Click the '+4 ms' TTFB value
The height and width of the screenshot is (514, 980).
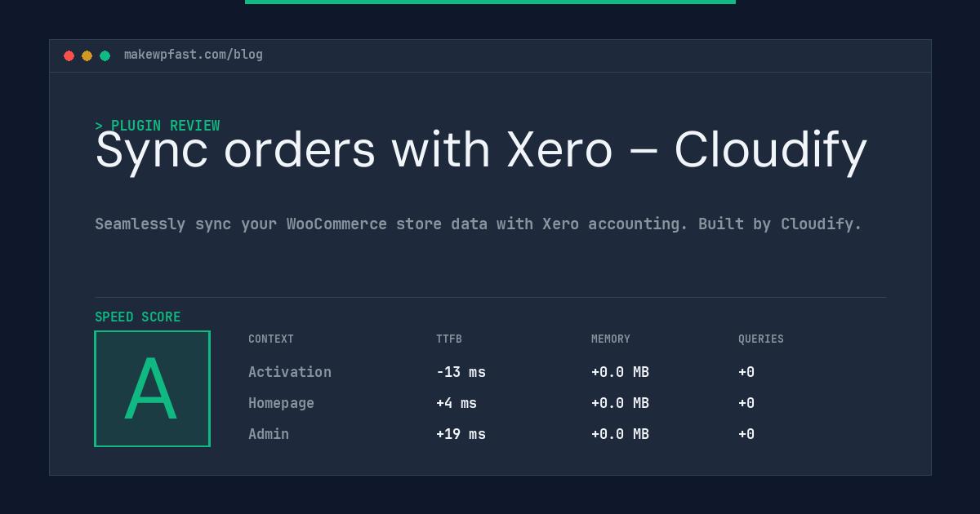coord(457,403)
